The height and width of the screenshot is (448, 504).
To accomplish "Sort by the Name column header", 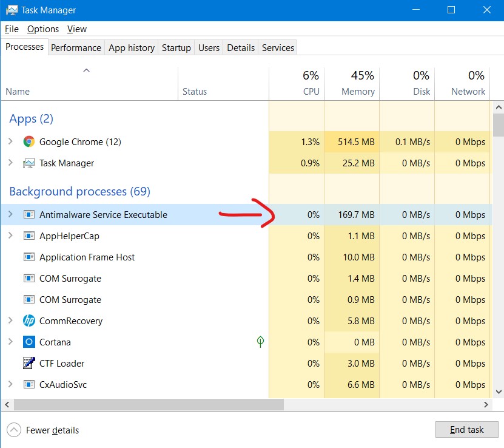I will coord(89,84).
